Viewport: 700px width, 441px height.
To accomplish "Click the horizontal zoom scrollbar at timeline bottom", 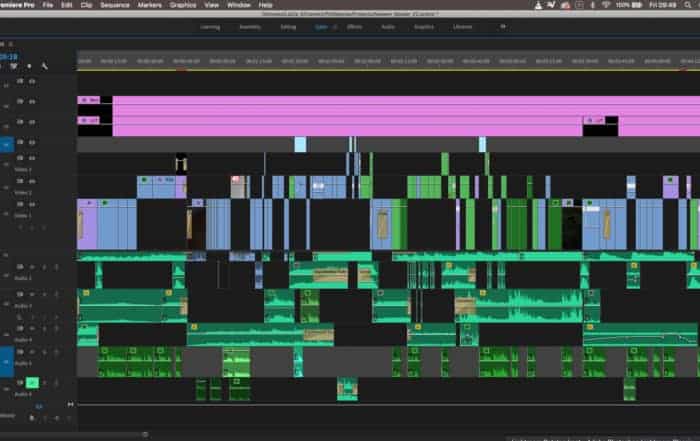I will (145, 434).
